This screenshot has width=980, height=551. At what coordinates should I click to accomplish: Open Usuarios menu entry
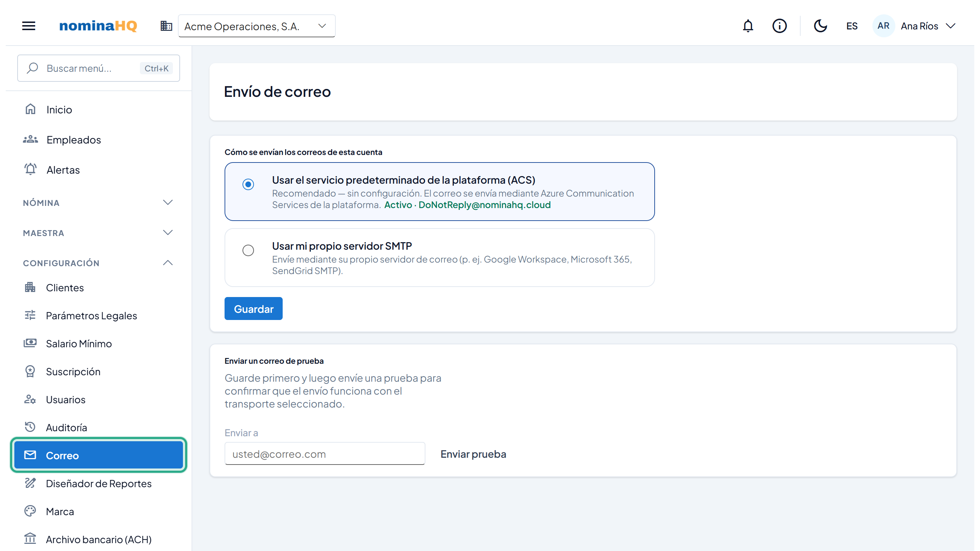click(x=99, y=399)
